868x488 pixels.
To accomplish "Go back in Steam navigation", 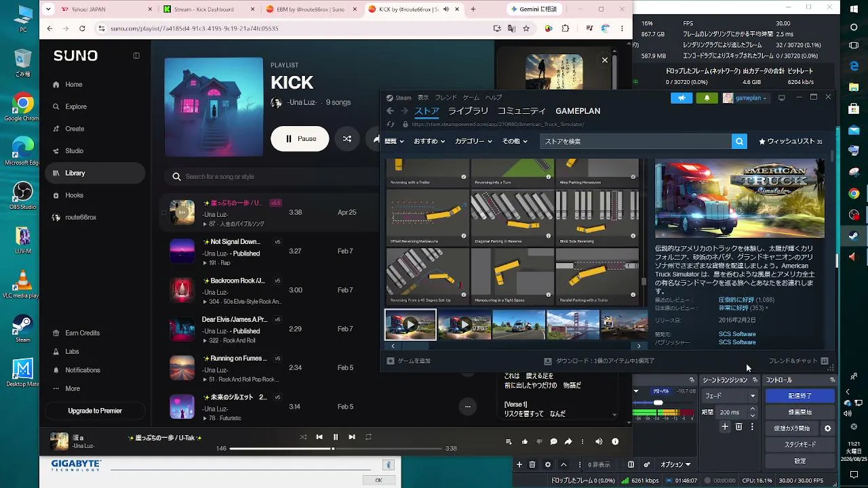I will point(390,111).
